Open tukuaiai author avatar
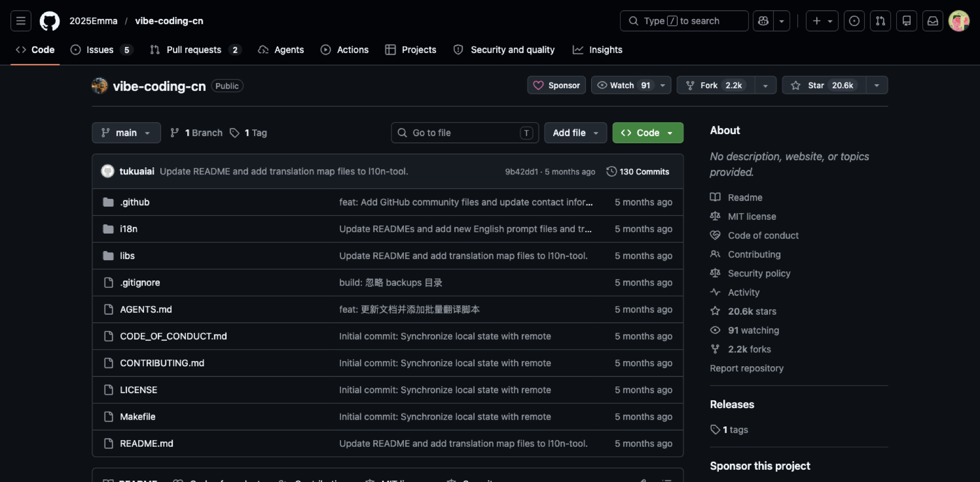 click(108, 171)
